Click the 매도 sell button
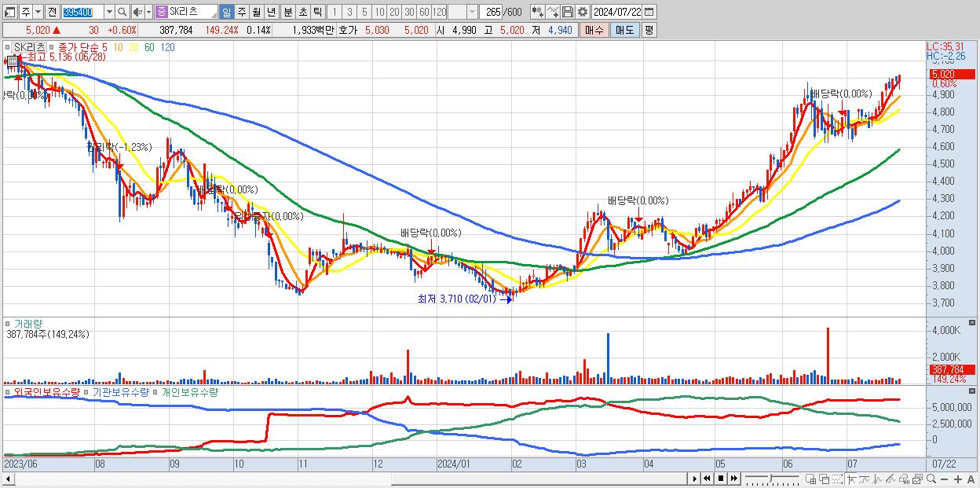This screenshot has height=488, width=980. pyautogui.click(x=624, y=30)
